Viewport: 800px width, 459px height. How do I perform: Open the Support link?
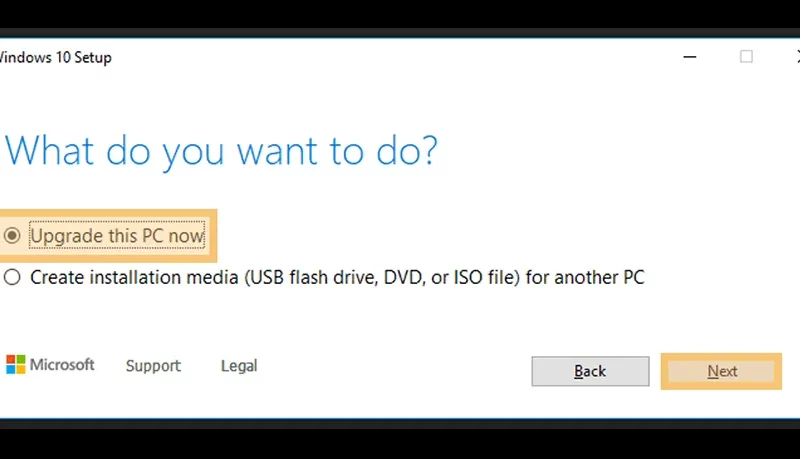(153, 366)
